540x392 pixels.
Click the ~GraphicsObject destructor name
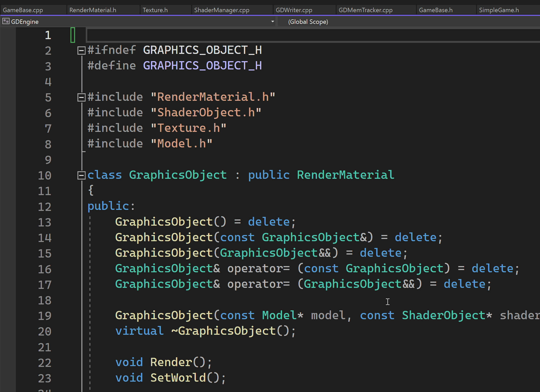coord(224,331)
